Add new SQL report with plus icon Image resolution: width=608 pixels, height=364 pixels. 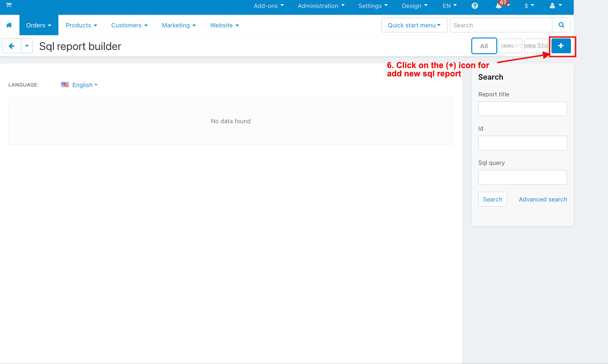coord(561,46)
